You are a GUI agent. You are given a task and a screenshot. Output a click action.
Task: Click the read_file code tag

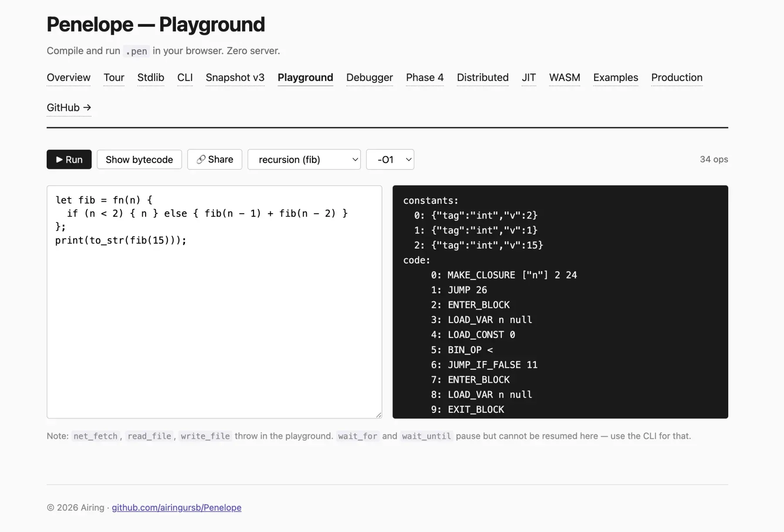tap(149, 436)
